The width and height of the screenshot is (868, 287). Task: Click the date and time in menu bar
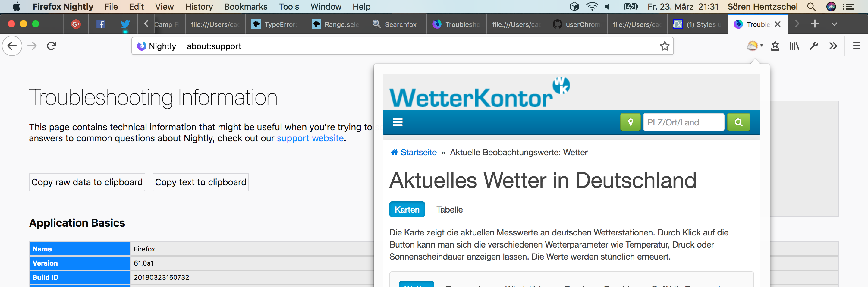pos(683,7)
